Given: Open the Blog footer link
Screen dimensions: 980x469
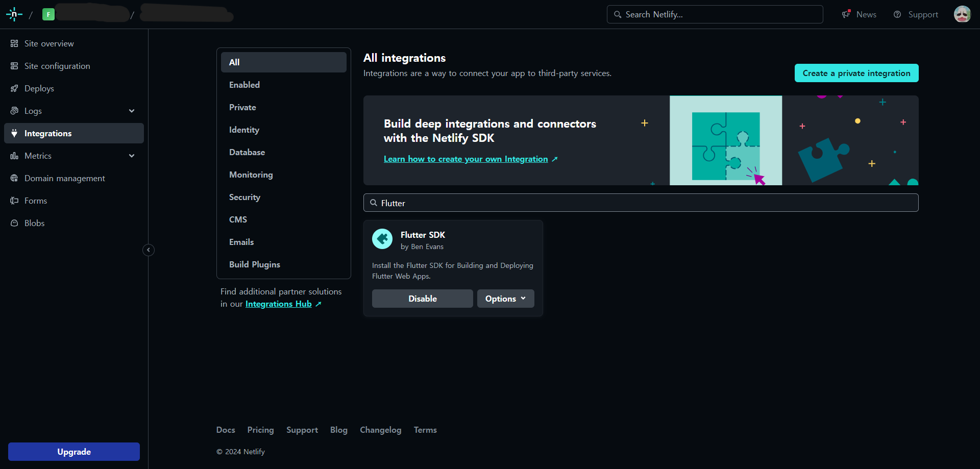Looking at the screenshot, I should click(x=339, y=430).
